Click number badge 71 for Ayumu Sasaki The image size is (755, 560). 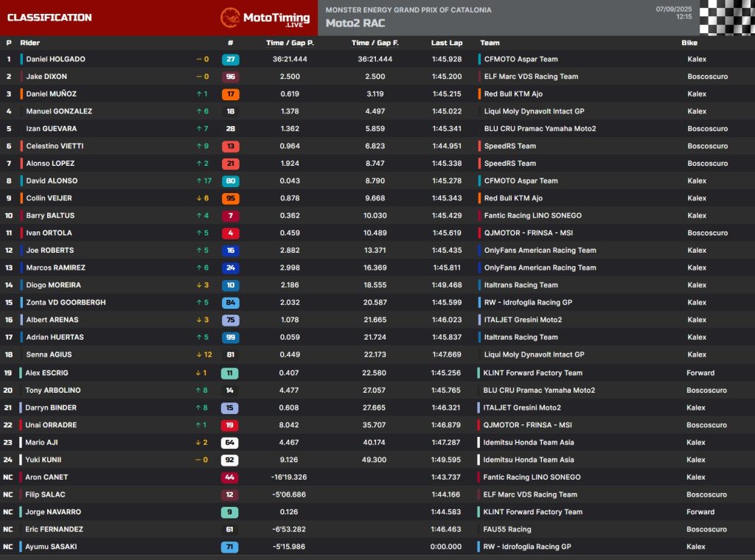click(230, 547)
